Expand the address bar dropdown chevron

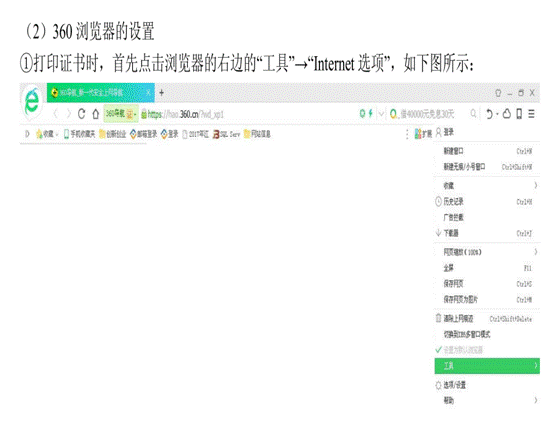click(x=381, y=114)
